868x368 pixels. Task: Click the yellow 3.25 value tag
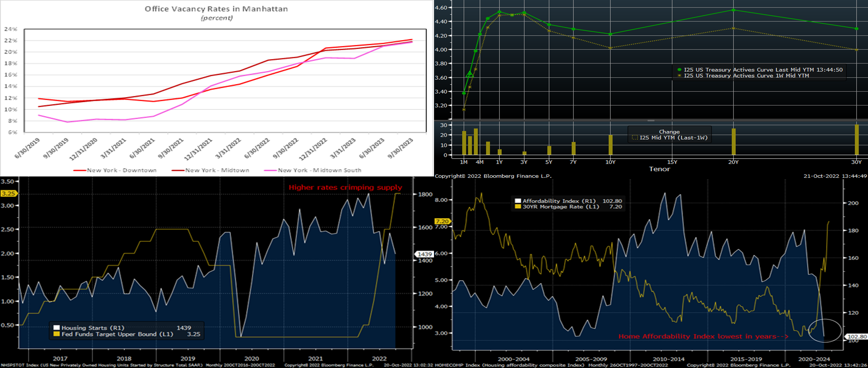9,194
